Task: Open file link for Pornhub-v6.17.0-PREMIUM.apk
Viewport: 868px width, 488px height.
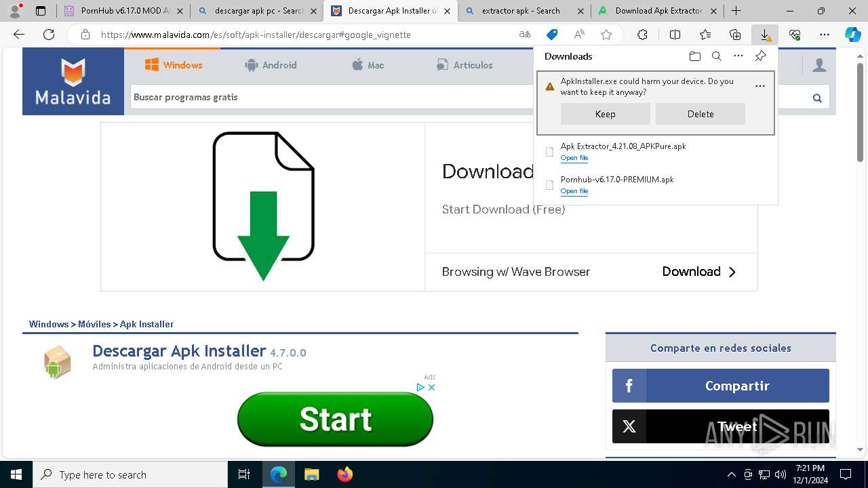Action: tap(574, 191)
